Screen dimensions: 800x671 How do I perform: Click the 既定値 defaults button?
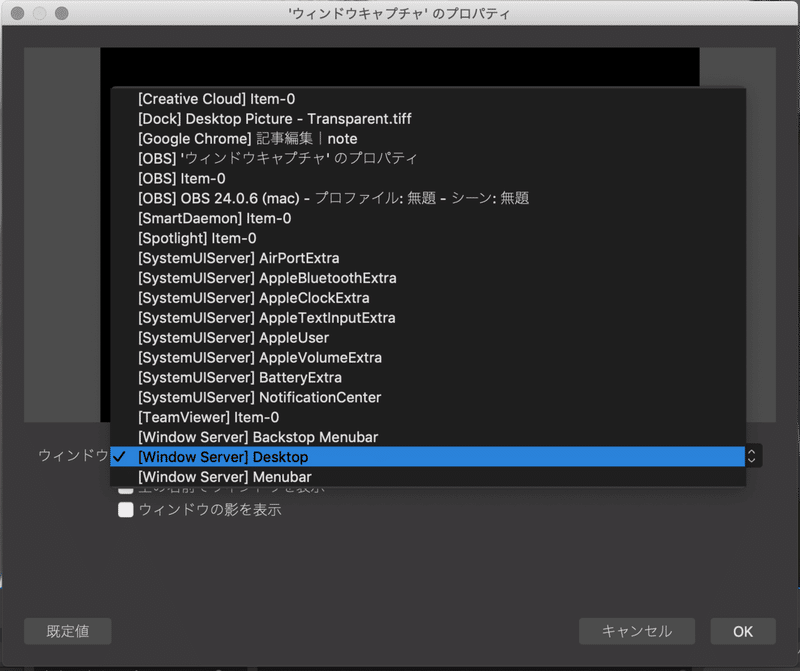(x=68, y=631)
